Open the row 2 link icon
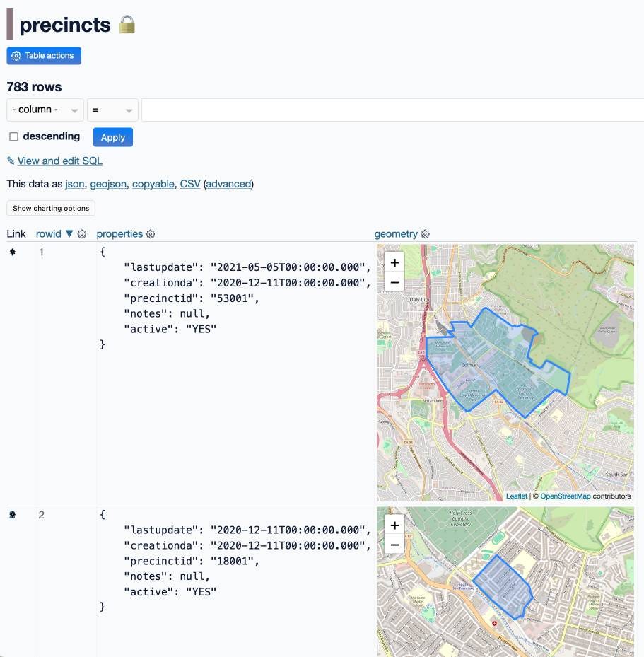This screenshot has height=657, width=644. tap(13, 515)
